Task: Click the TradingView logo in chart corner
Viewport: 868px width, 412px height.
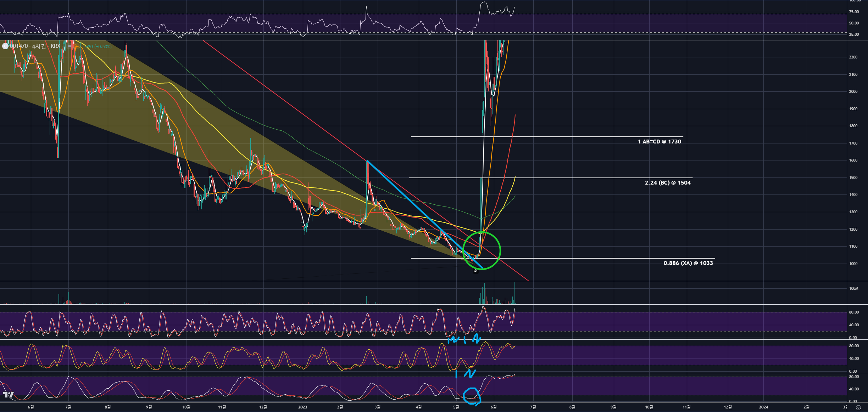Action: pyautogui.click(x=8, y=395)
